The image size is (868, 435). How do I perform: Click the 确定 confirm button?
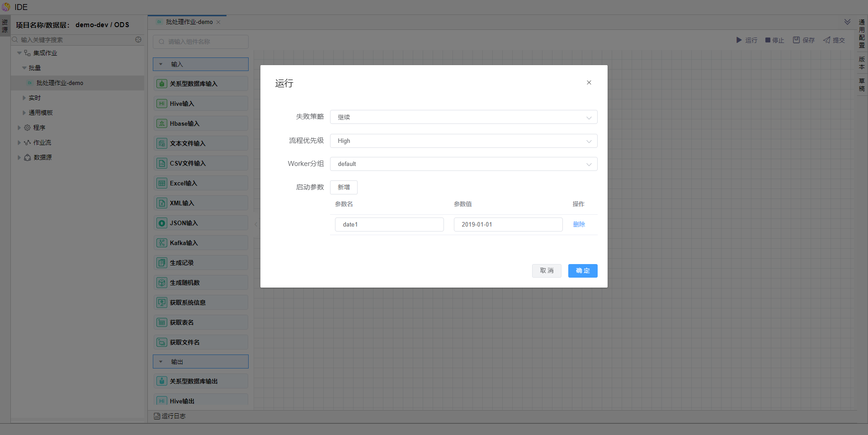[x=582, y=271]
